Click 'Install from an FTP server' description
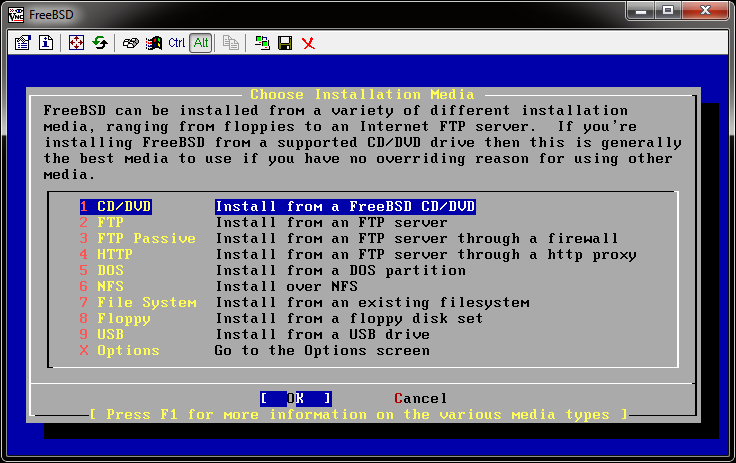 coord(332,223)
